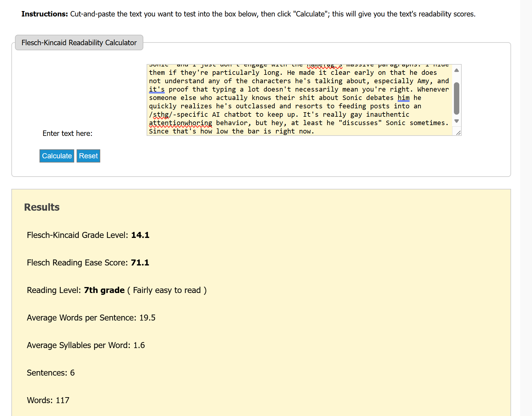The height and width of the screenshot is (416, 532).
Task: Click the 'Enter text here:' label
Action: click(68, 133)
